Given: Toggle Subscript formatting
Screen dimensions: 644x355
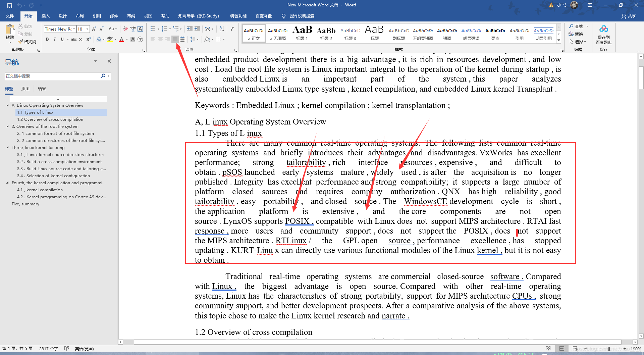Looking at the screenshot, I should [81, 39].
